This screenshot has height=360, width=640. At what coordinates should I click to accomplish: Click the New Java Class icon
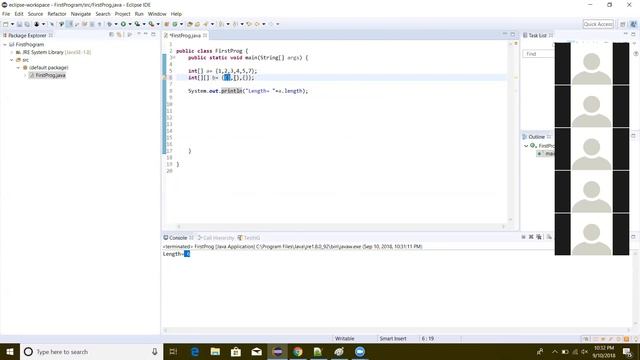pyautogui.click(x=175, y=24)
